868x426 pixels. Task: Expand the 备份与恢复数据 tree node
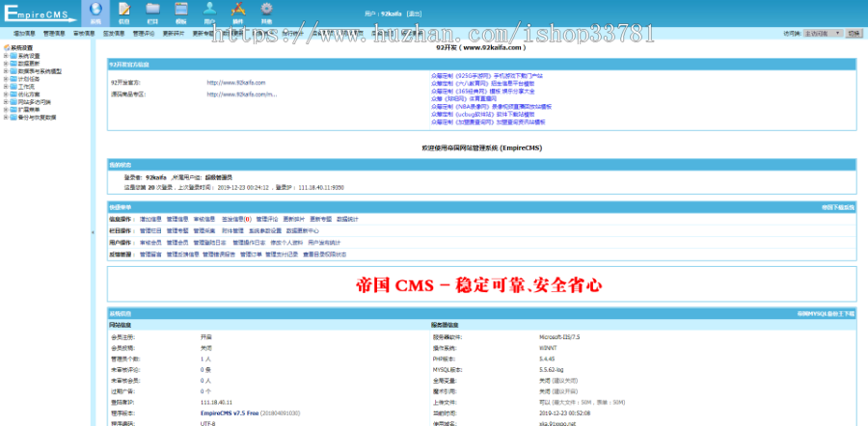tap(6, 118)
